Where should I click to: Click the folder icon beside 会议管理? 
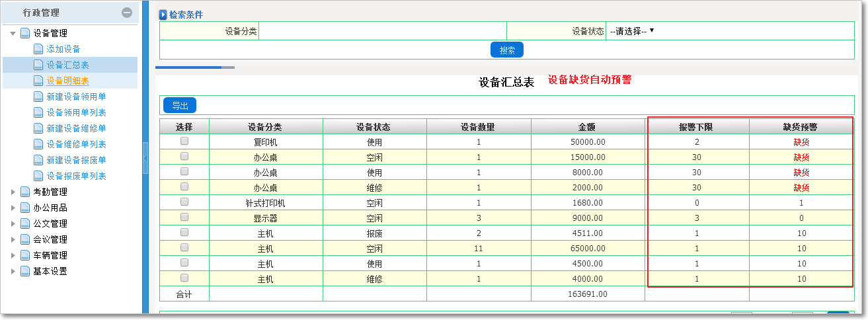click(x=25, y=239)
